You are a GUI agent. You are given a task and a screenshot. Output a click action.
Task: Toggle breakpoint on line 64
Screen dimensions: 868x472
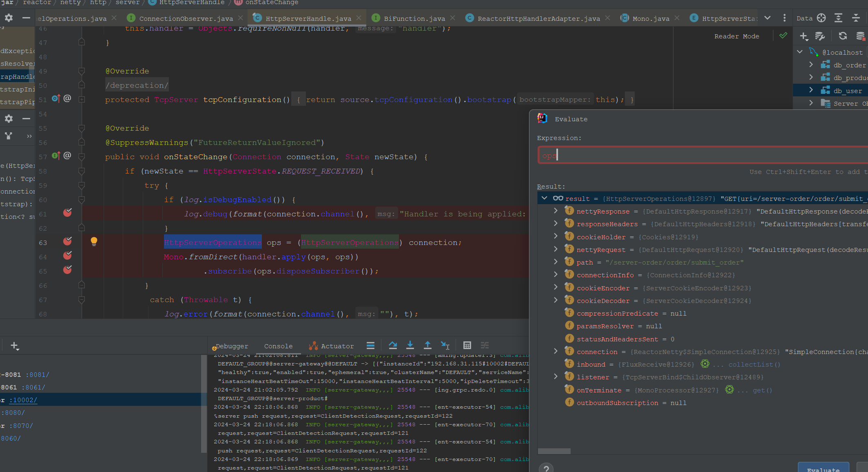pos(67,256)
